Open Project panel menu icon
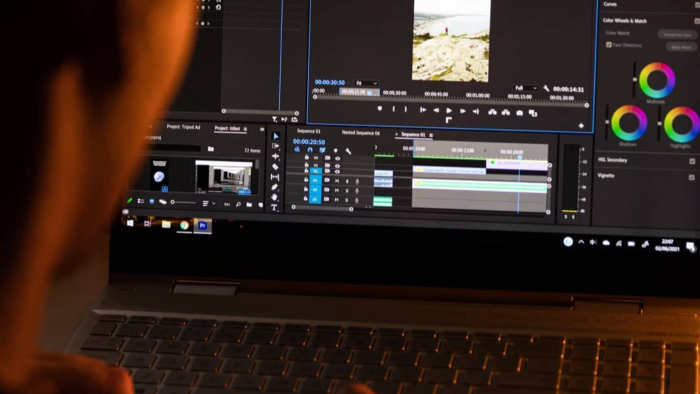Screen dimensions: 700x394 245,129
